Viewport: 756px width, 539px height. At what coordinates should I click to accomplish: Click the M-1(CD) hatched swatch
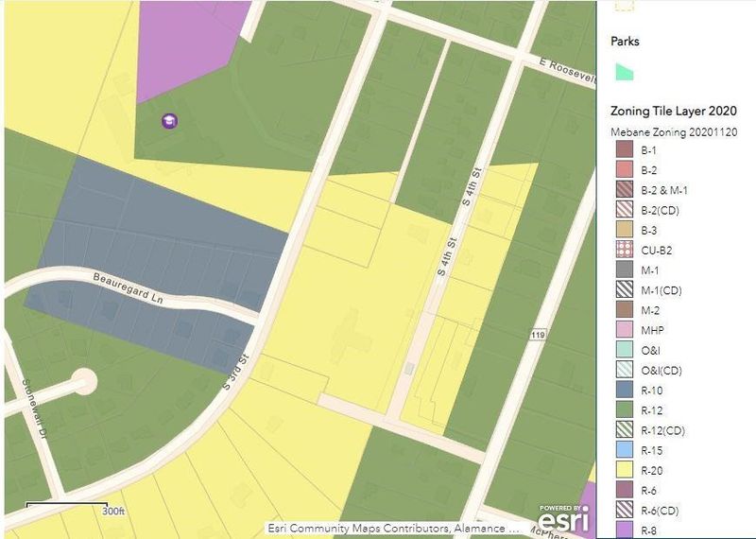click(625, 289)
